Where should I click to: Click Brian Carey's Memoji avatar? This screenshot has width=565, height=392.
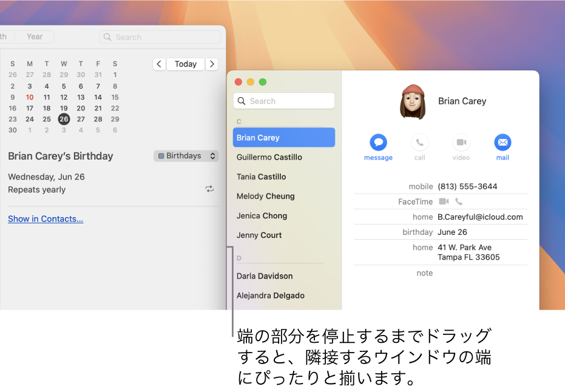point(413,101)
